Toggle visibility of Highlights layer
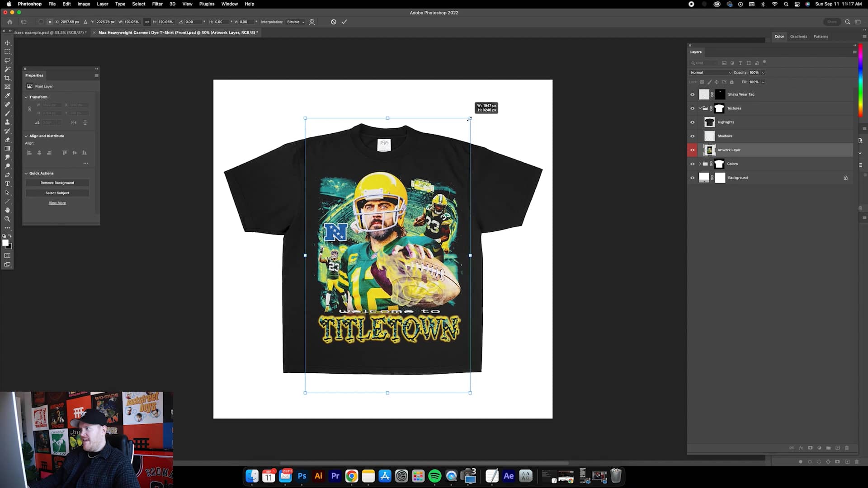Viewport: 868px width, 488px height. pyautogui.click(x=692, y=122)
